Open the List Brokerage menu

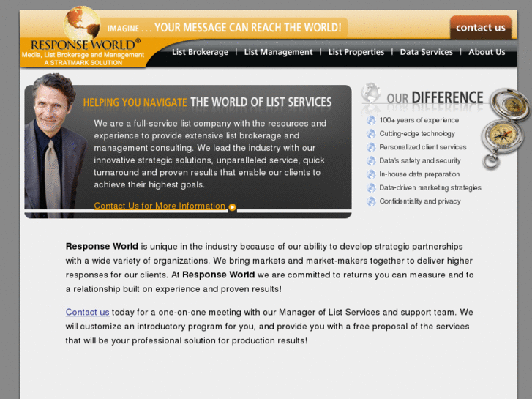tap(201, 52)
